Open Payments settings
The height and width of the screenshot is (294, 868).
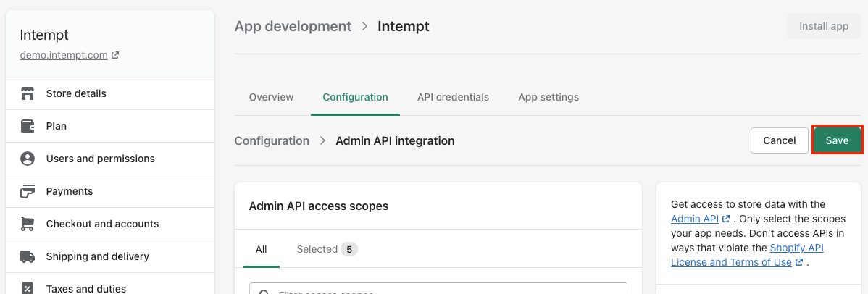tap(110, 192)
